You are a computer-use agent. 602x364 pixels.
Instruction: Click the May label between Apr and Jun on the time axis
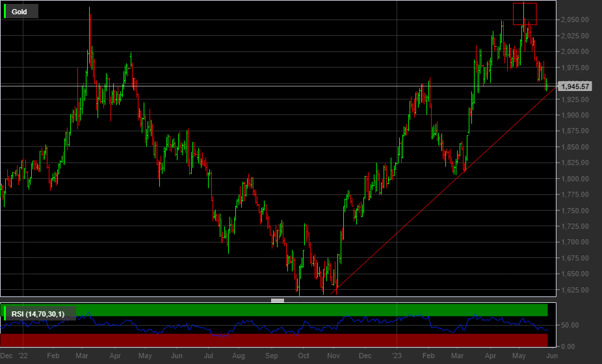145,356
